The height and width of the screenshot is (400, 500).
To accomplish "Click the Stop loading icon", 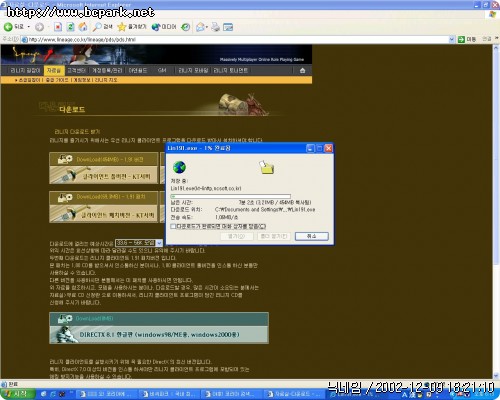I will click(58, 27).
